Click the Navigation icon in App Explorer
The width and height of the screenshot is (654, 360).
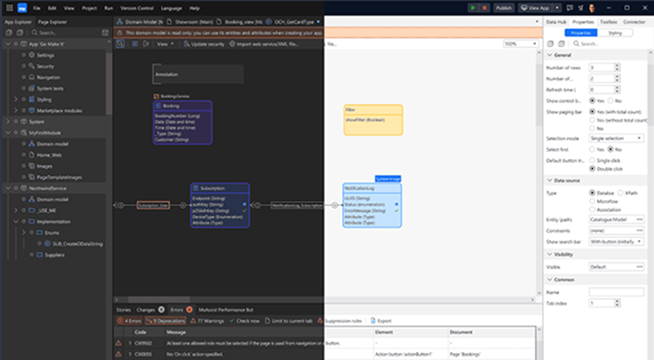tap(32, 77)
